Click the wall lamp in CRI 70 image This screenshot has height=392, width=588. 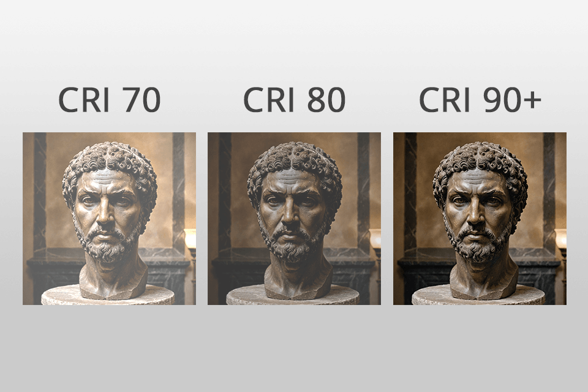190,240
